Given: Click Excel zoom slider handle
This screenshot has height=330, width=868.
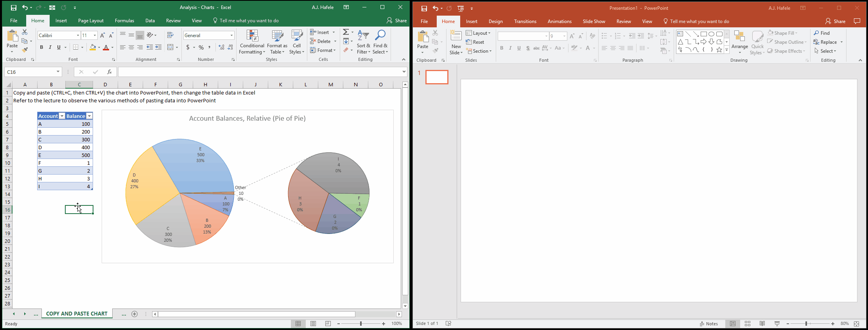Looking at the screenshot, I should pos(361,324).
